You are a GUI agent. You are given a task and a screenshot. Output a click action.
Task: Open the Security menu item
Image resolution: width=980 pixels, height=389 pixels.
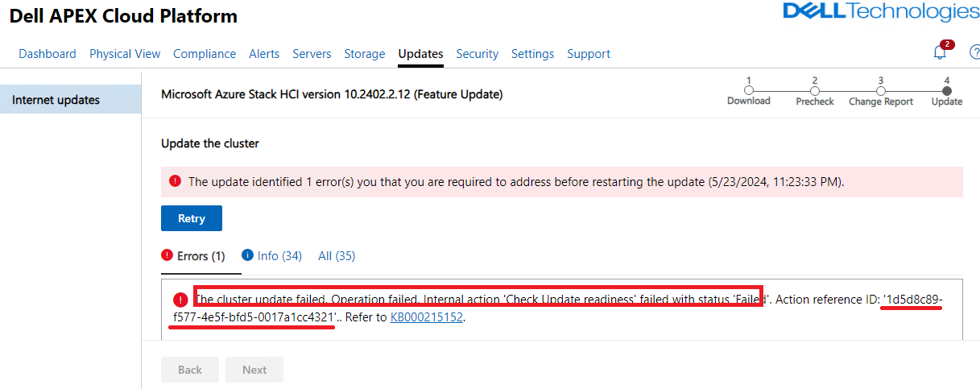point(478,54)
